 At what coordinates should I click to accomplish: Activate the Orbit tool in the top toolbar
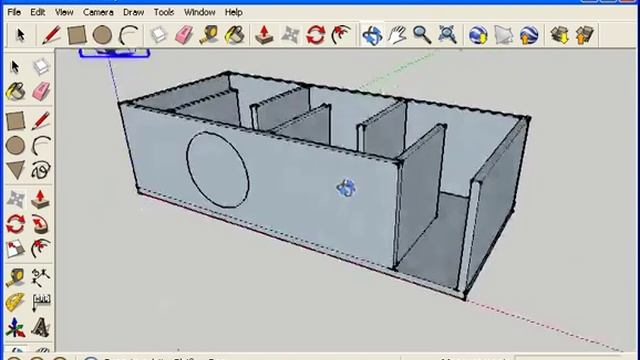[x=372, y=35]
